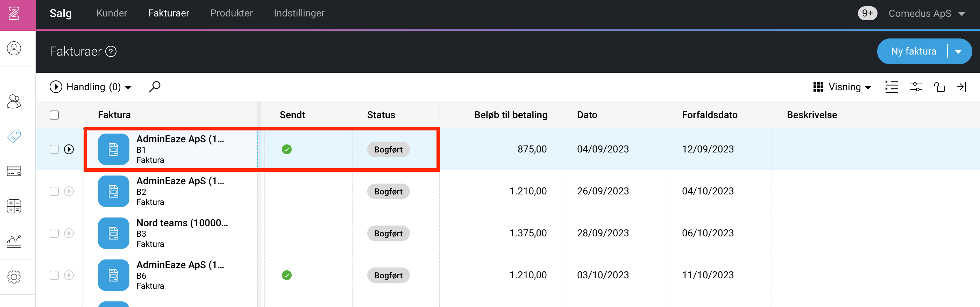Open the contacts people sidebar icon
This screenshot has height=307, width=980.
click(x=14, y=101)
